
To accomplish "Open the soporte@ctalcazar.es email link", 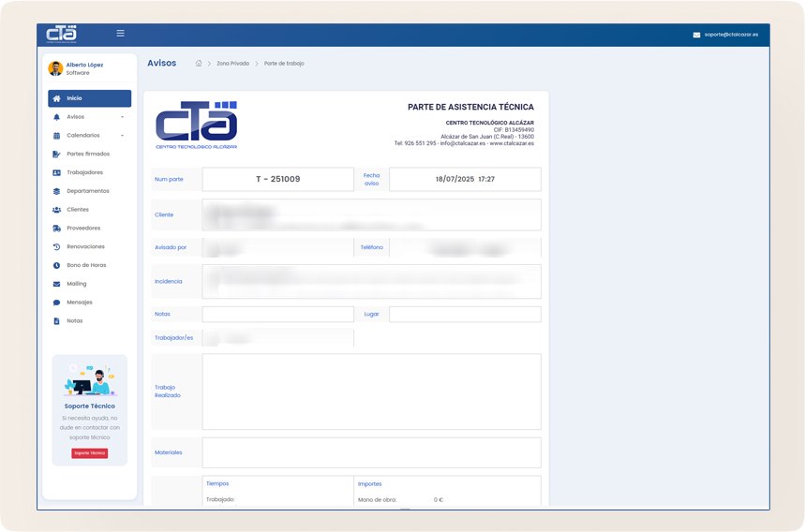I will coord(731,35).
